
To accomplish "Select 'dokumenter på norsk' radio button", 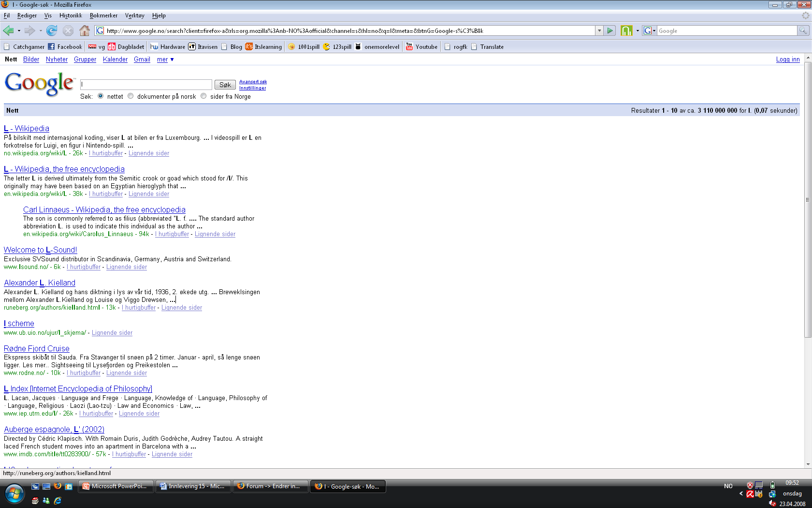I will (130, 96).
